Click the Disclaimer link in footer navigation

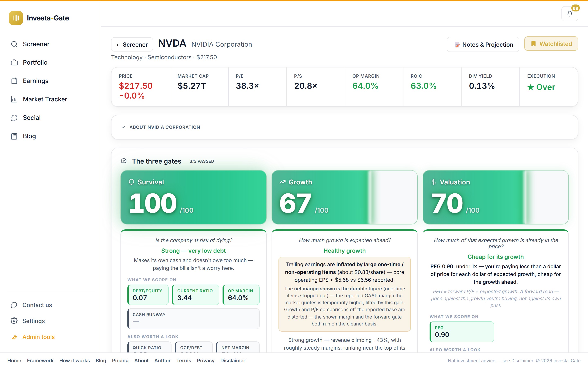pos(233,360)
